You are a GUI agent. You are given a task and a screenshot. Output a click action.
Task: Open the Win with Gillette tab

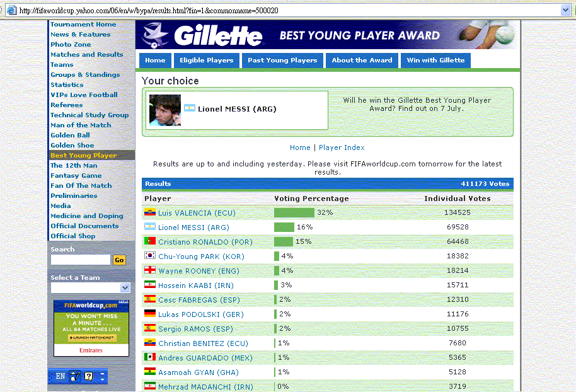coord(435,61)
